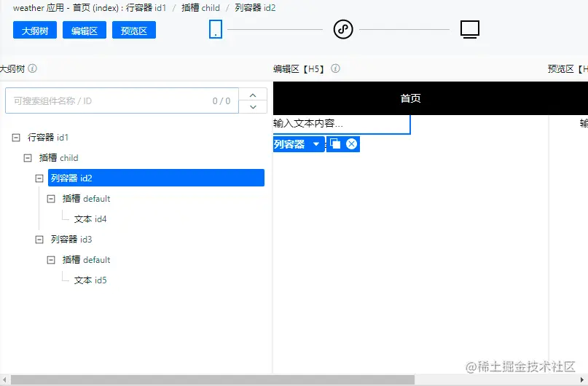Open the 列容器 dropdown arrow in editor
Image resolution: width=588 pixels, height=386 pixels.
click(316, 144)
